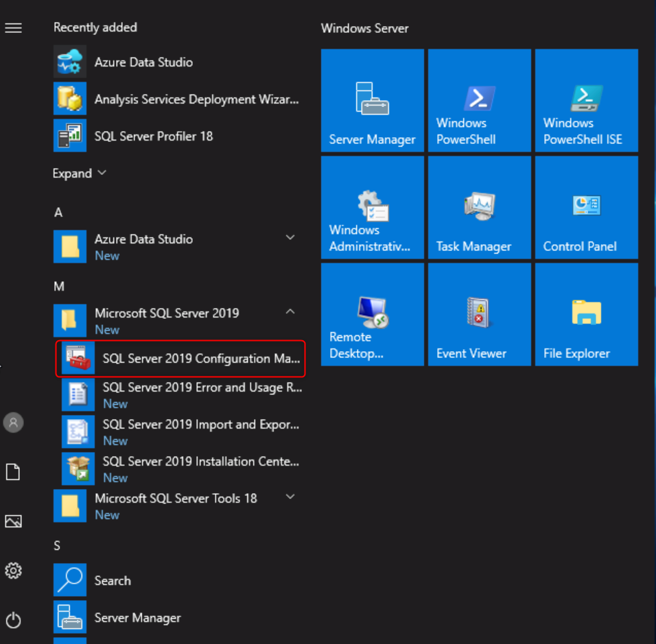The image size is (656, 644).
Task: Open the hamburger navigation menu
Action: pos(14,28)
